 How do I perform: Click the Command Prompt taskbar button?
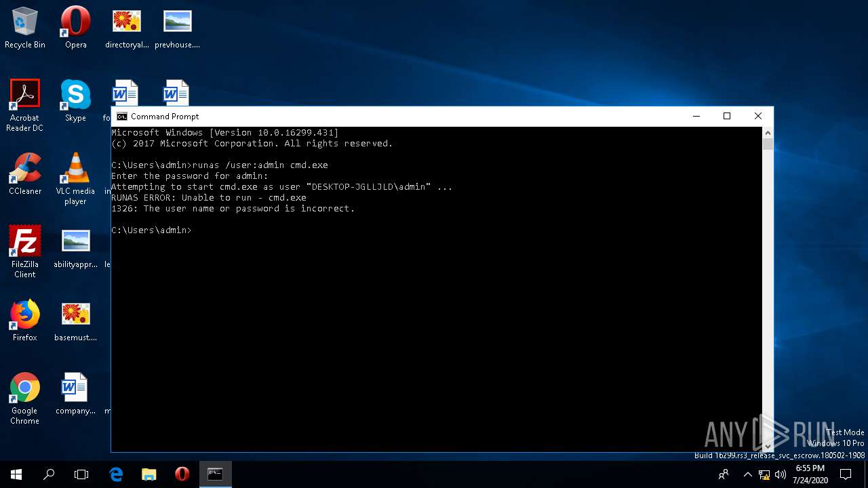coord(215,474)
